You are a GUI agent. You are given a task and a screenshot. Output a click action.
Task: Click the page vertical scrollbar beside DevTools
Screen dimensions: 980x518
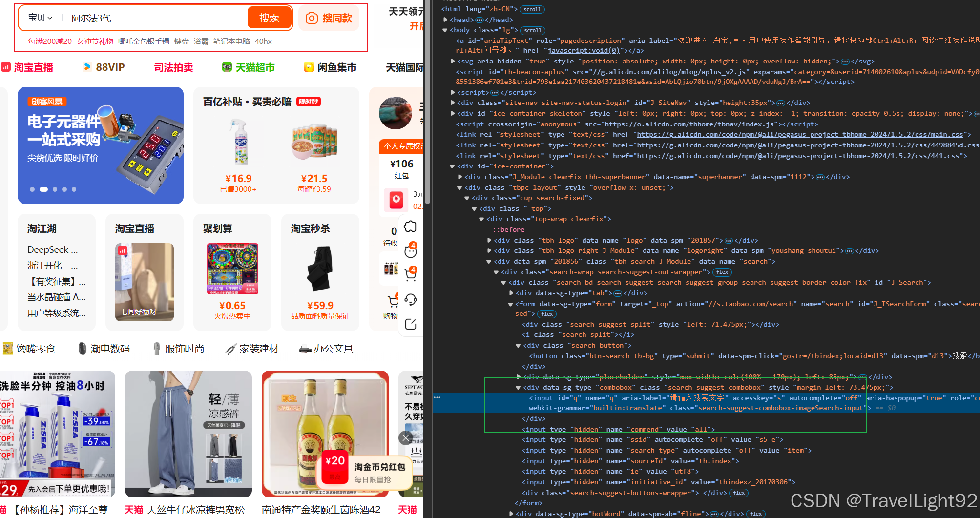pos(428,103)
